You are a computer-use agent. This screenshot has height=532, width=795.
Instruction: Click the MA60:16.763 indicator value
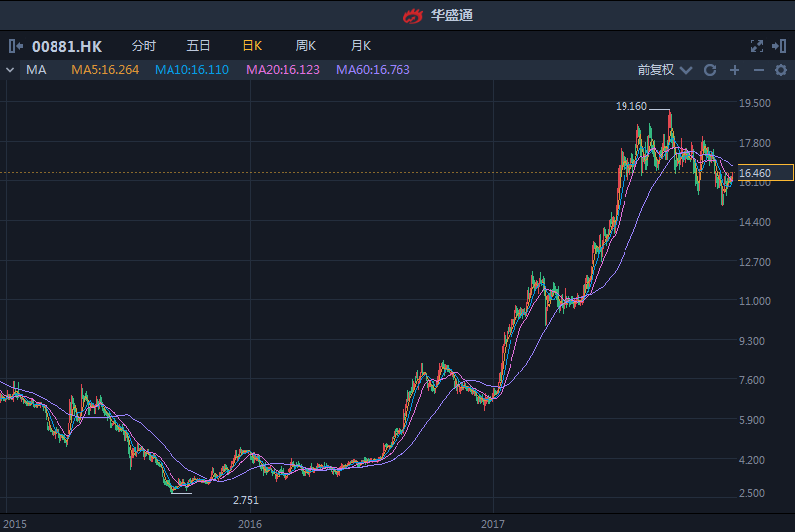coord(373,70)
